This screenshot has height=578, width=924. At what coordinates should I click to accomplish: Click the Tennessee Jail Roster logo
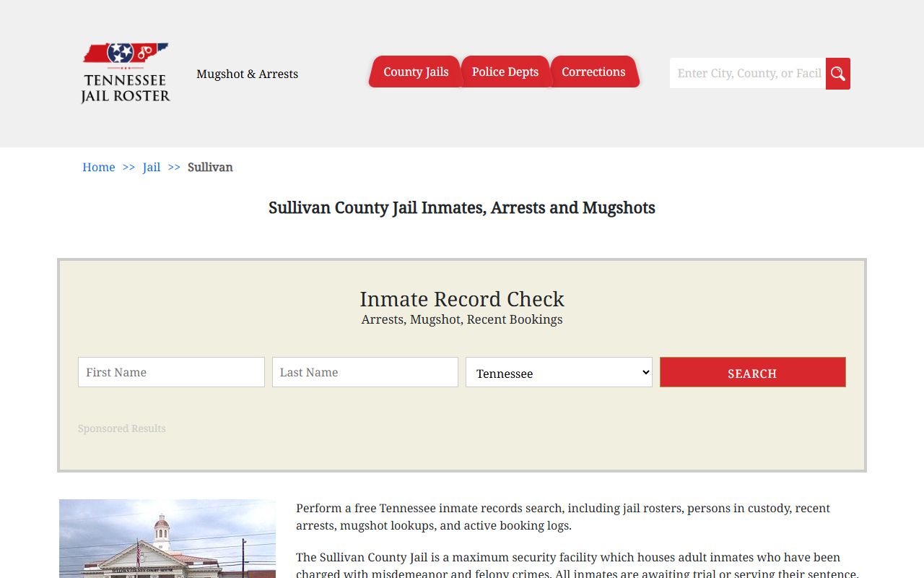coord(126,73)
